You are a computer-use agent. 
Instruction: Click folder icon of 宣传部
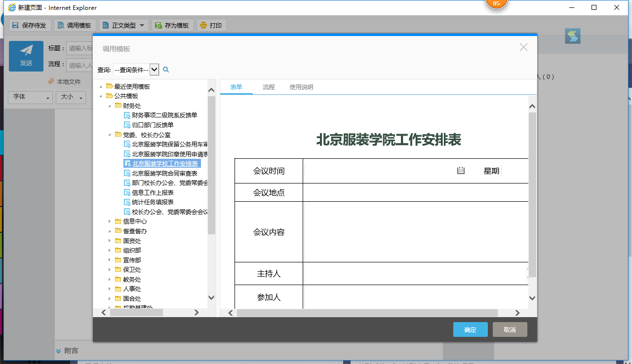(118, 260)
